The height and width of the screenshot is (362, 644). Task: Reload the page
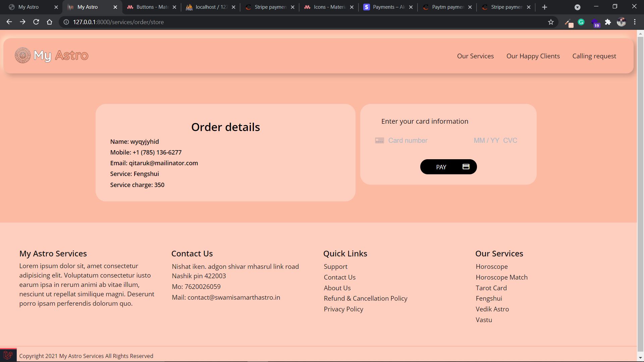click(x=36, y=22)
